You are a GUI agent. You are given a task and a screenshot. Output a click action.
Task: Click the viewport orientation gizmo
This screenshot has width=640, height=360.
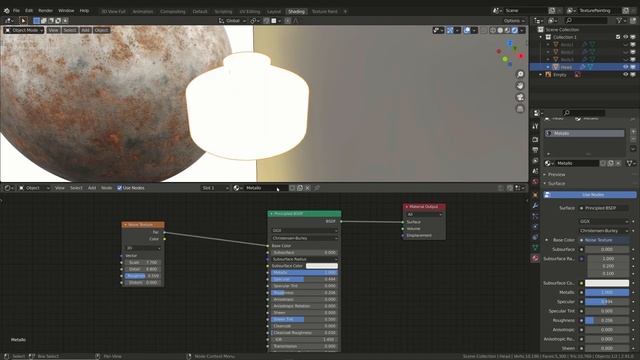[x=510, y=53]
